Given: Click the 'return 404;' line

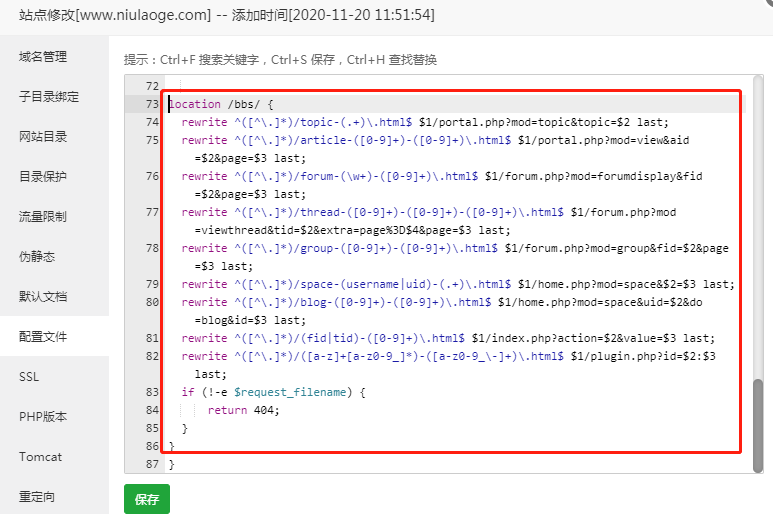Looking at the screenshot, I should 244,410.
